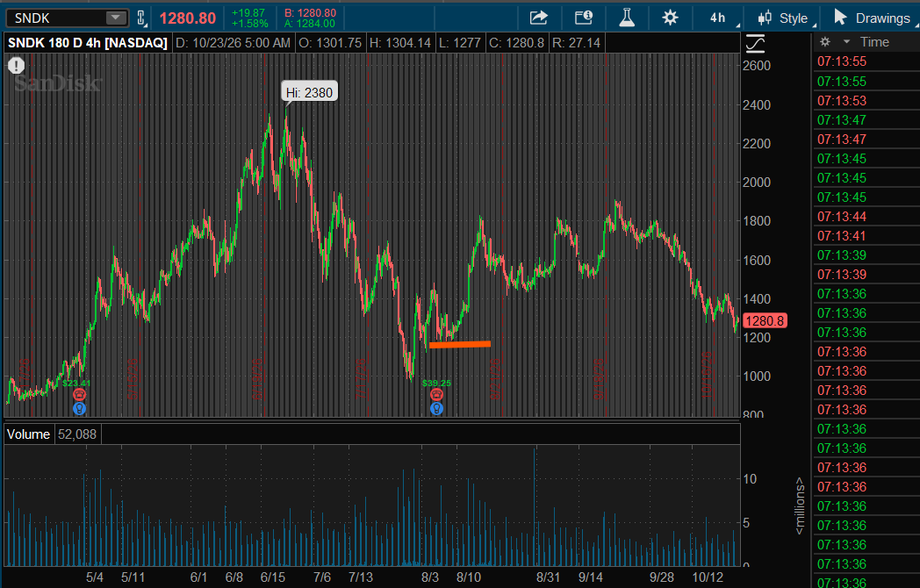Click the date D: 10/23/26 5:00 AM
The height and width of the screenshot is (588, 920).
click(233, 43)
